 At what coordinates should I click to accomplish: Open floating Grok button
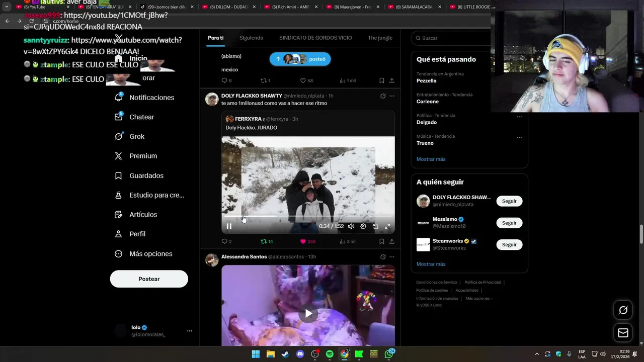(623, 310)
